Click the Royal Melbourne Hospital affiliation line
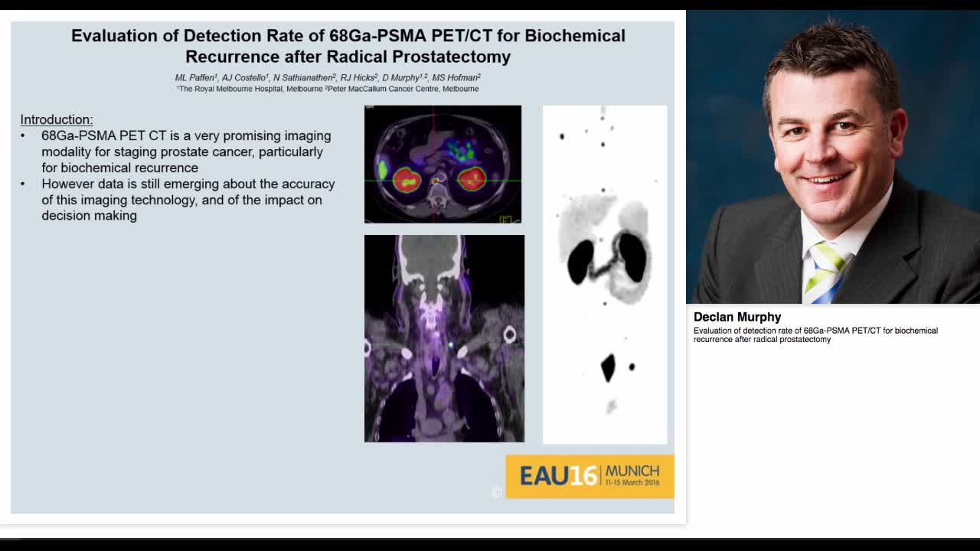 click(x=326, y=88)
